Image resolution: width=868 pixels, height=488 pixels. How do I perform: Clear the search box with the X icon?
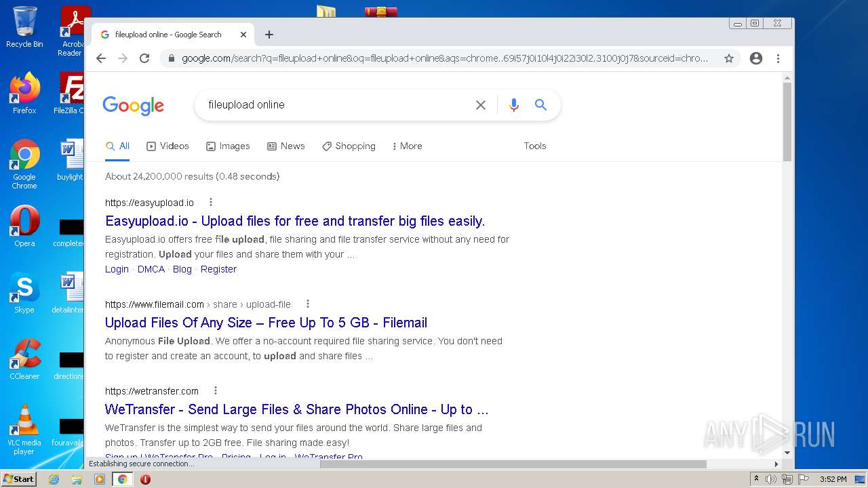pos(481,105)
